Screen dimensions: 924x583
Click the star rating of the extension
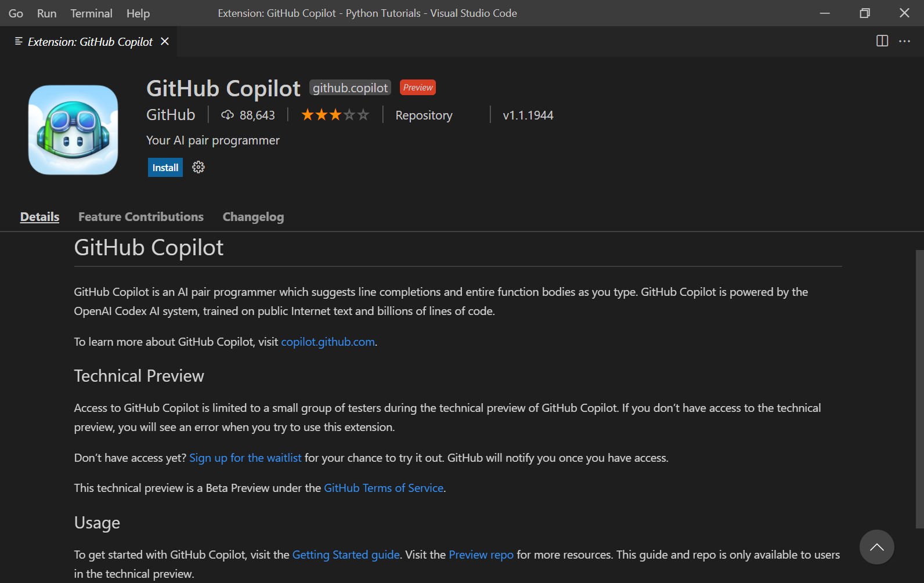335,115
